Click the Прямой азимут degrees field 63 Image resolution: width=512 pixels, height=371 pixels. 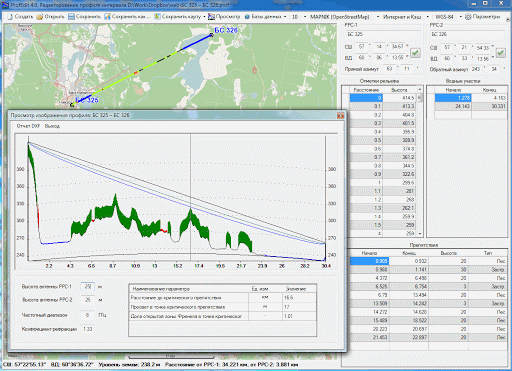389,69
